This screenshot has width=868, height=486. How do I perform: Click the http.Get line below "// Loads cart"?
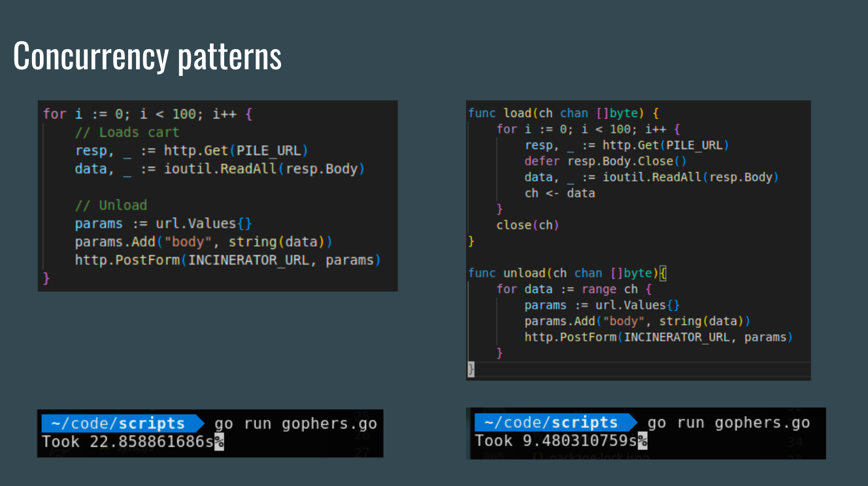pyautogui.click(x=191, y=150)
